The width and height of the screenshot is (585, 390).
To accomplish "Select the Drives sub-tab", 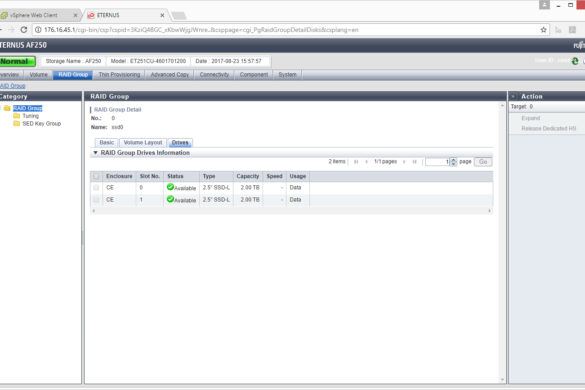I will click(x=180, y=143).
